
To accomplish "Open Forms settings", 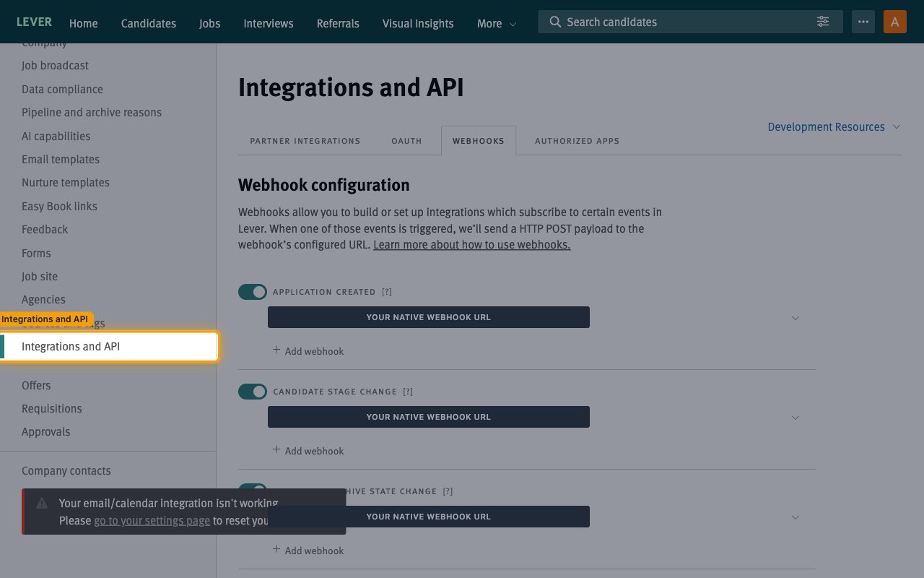I will [36, 254].
